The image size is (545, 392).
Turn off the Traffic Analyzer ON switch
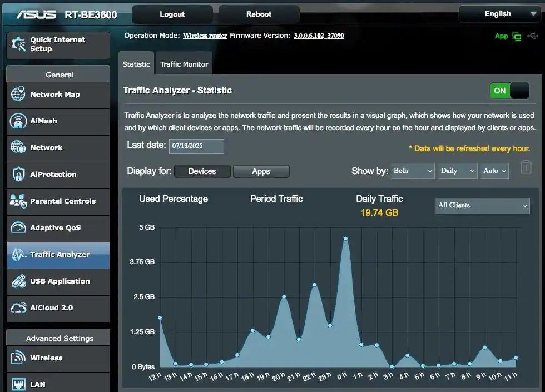point(509,91)
